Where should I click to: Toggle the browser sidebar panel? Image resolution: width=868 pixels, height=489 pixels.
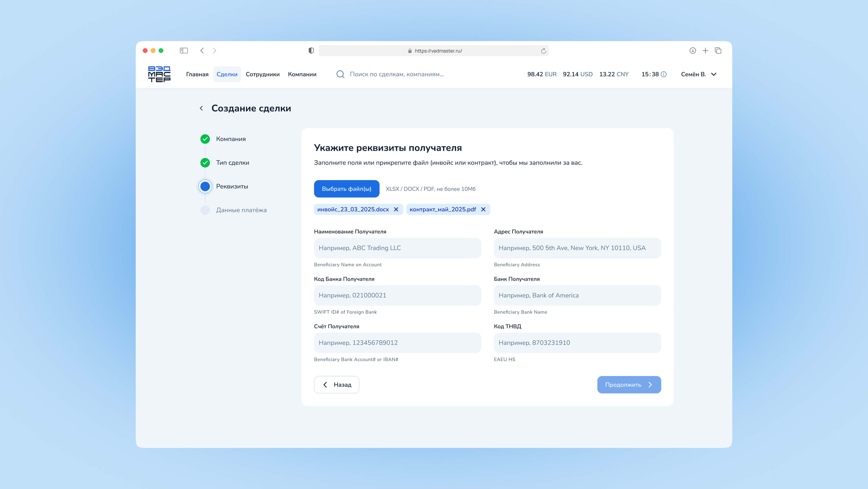pyautogui.click(x=184, y=51)
